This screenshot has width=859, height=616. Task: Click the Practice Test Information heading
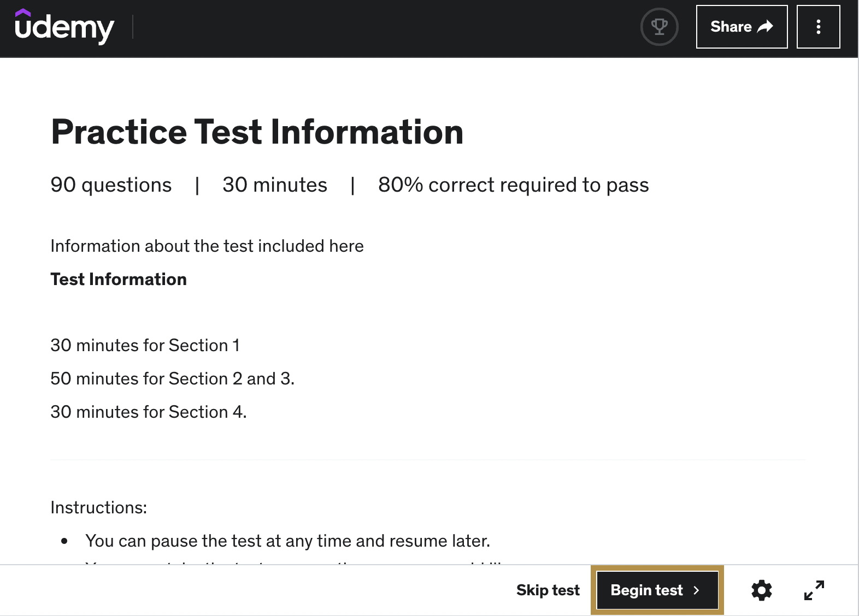257,132
